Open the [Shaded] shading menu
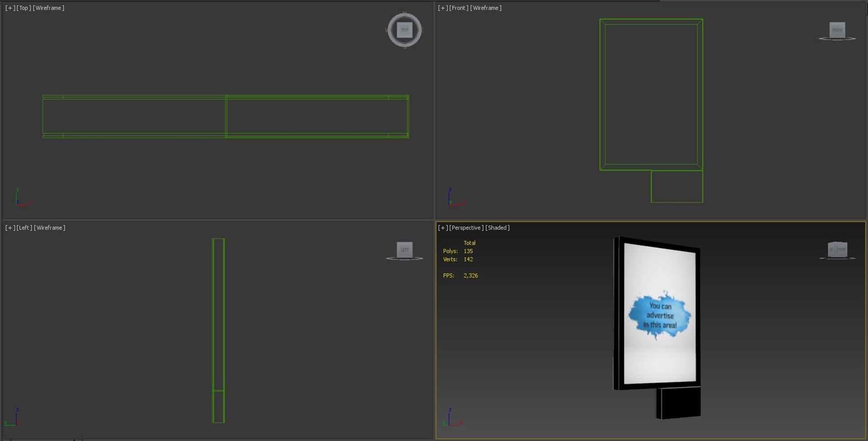 [x=497, y=228]
